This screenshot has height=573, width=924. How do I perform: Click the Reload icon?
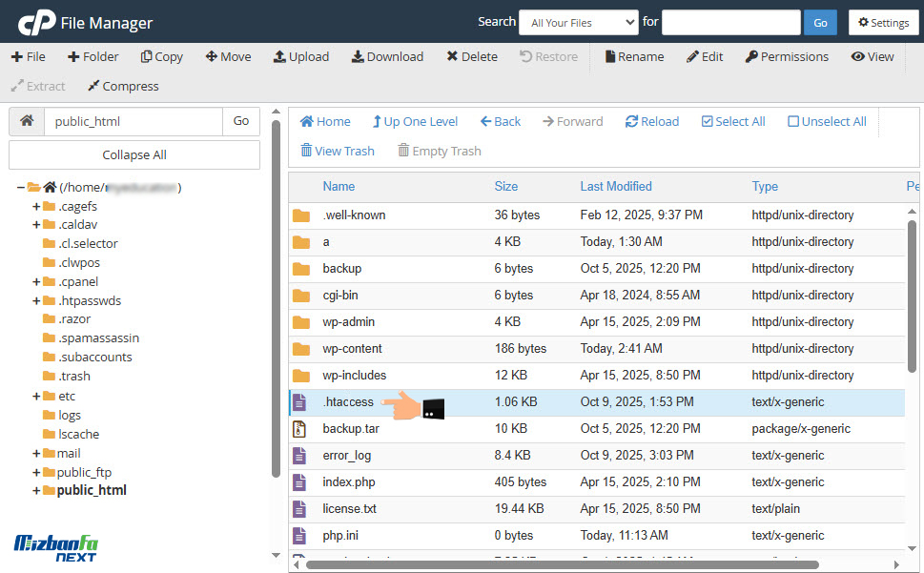[631, 122]
